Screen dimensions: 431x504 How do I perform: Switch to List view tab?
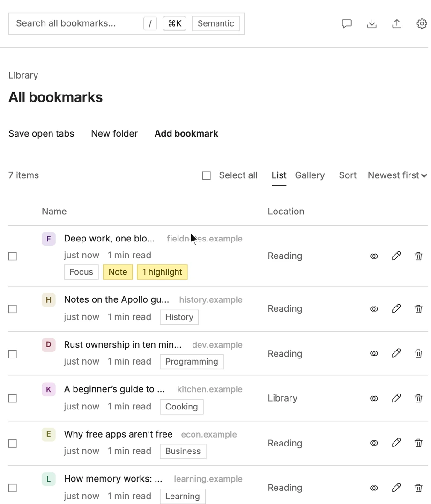[x=279, y=175]
